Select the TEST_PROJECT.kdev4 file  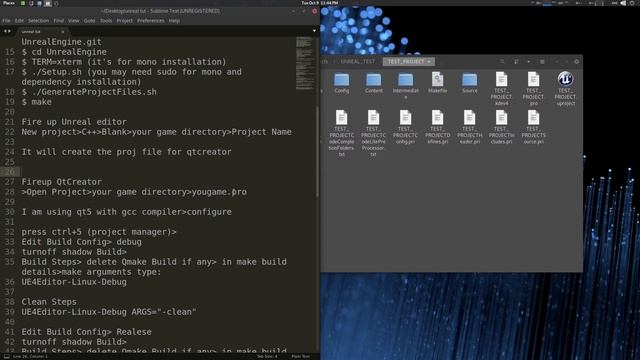501,89
